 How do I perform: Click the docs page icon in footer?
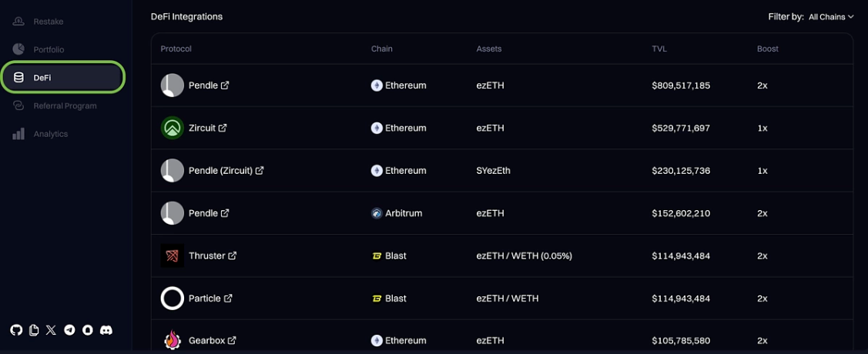(x=34, y=330)
